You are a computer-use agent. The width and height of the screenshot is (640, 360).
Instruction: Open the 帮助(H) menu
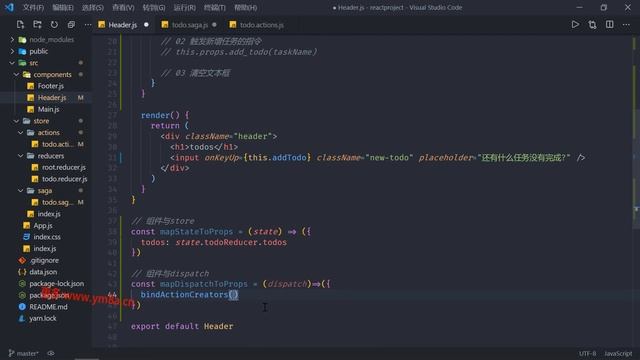pos(245,7)
